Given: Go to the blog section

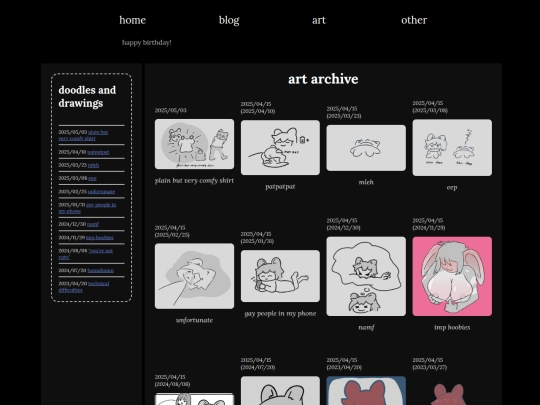Looking at the screenshot, I should click(229, 20).
